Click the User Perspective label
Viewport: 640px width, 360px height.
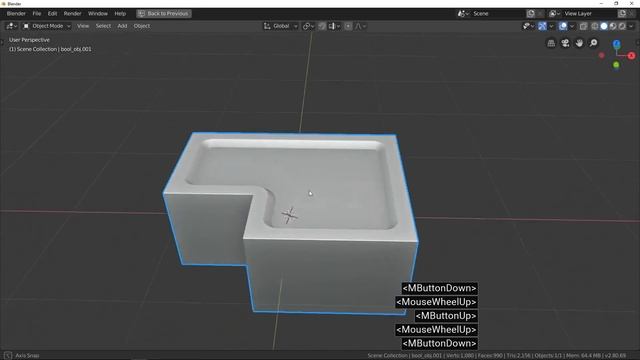coord(29,40)
